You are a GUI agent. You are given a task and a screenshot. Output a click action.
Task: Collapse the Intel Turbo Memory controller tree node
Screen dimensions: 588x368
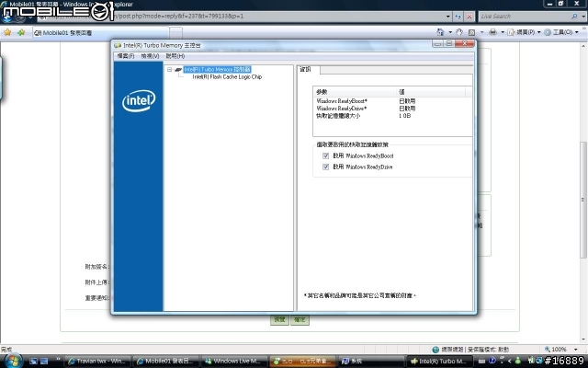pos(169,70)
